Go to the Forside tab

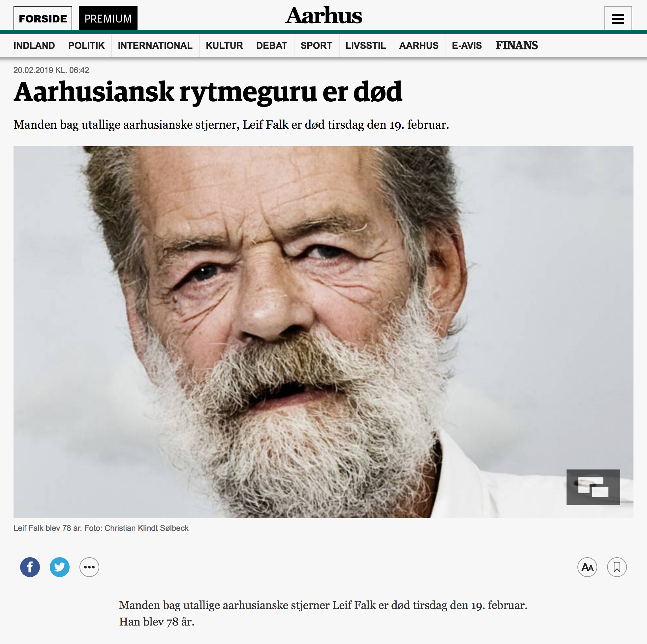click(43, 18)
